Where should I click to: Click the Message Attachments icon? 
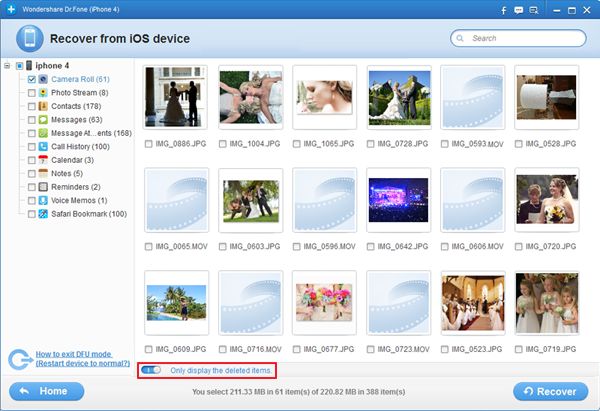tap(43, 133)
